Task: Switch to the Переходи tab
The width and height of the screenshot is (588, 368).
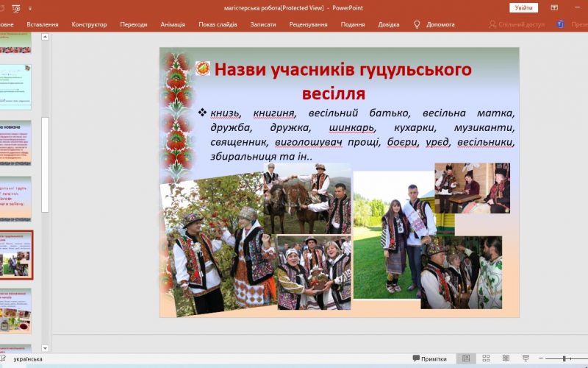Action: point(134,24)
